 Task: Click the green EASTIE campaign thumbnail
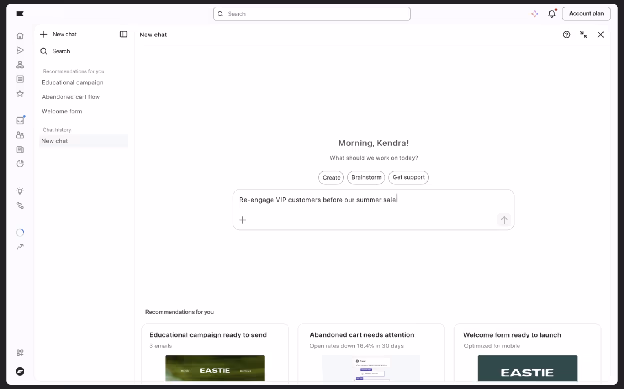click(x=215, y=368)
